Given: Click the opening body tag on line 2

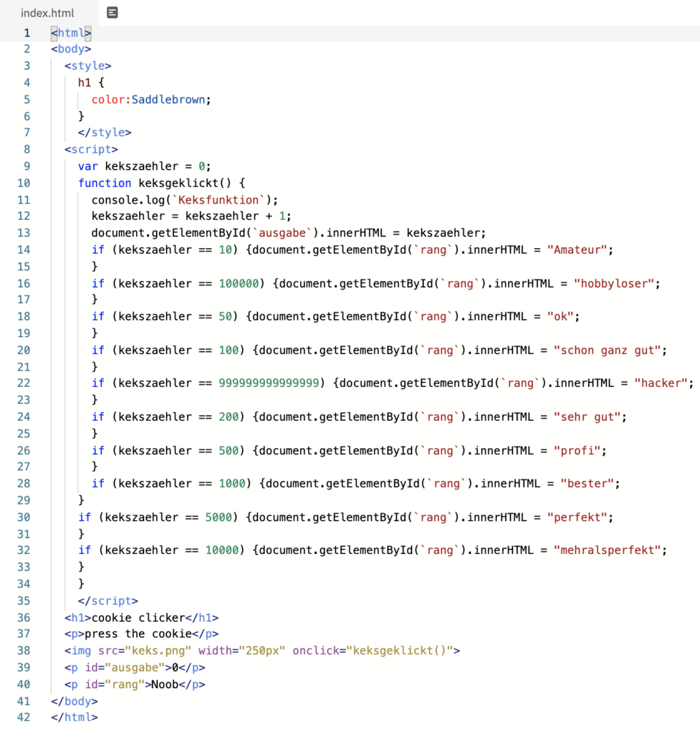Looking at the screenshot, I should click(x=71, y=49).
